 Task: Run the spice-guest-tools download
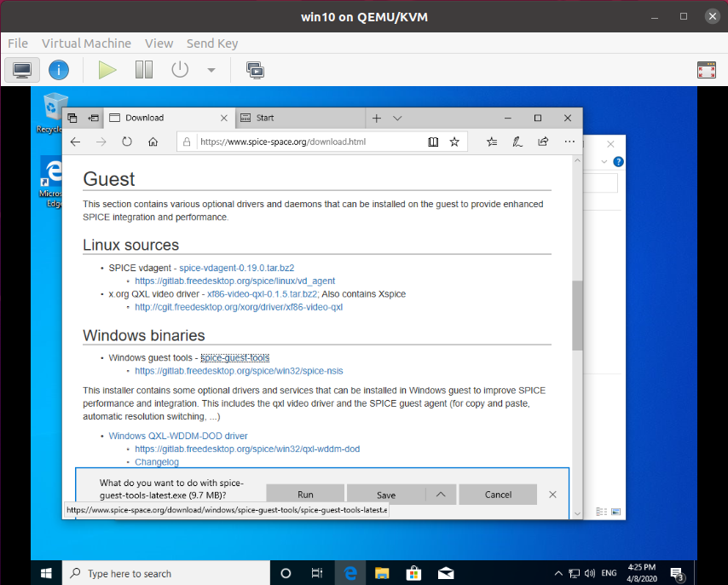pyautogui.click(x=305, y=495)
